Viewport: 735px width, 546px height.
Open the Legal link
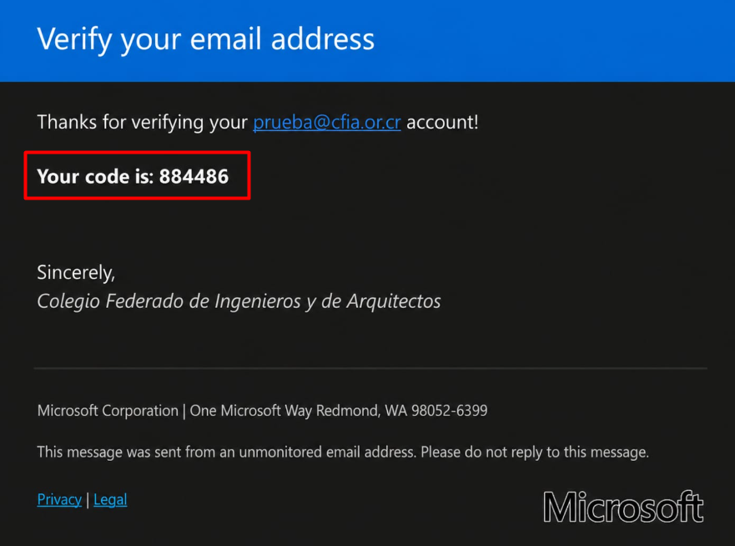click(110, 500)
